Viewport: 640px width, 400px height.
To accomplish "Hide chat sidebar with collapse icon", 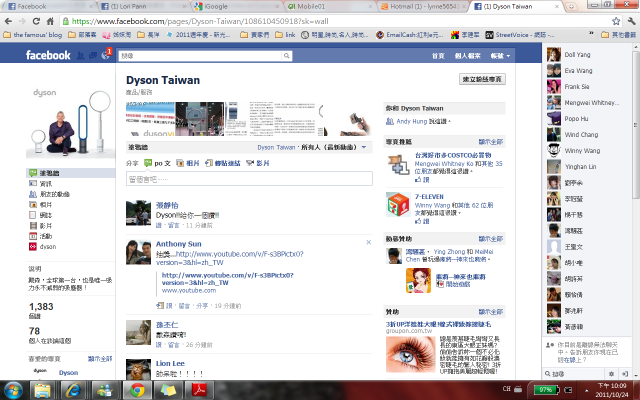I will (624, 373).
